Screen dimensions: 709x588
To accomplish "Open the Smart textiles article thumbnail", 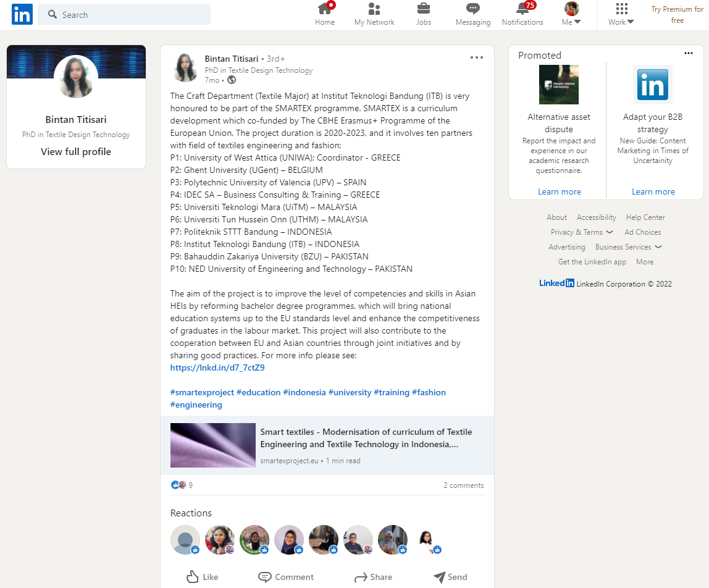I will click(x=213, y=445).
